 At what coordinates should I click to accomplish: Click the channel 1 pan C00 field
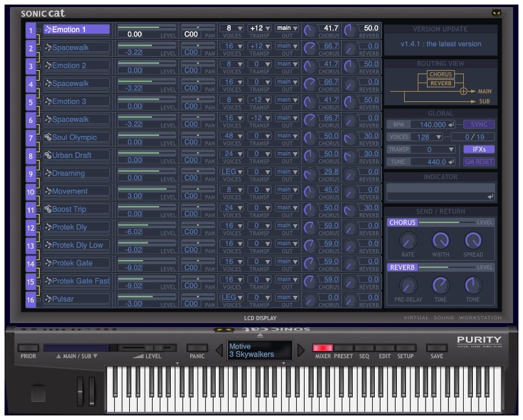[x=191, y=34]
